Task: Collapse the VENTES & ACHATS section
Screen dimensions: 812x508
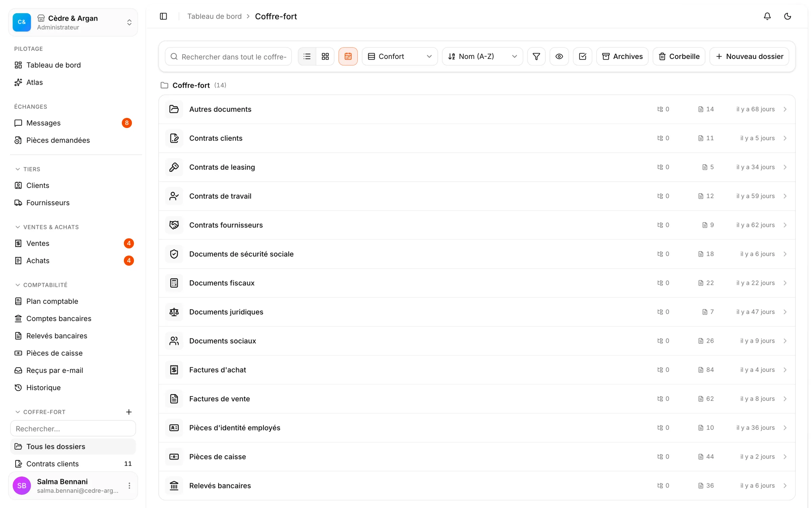Action: (47, 227)
